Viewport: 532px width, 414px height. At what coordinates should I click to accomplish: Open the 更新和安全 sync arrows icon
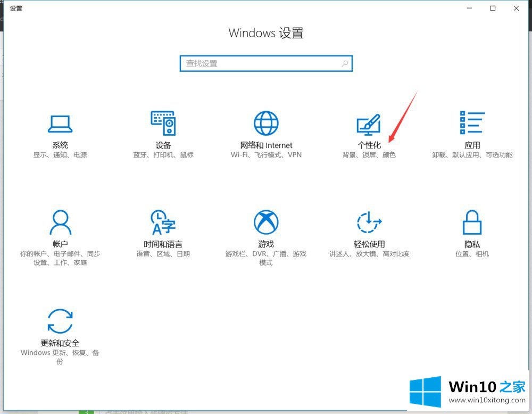60,321
